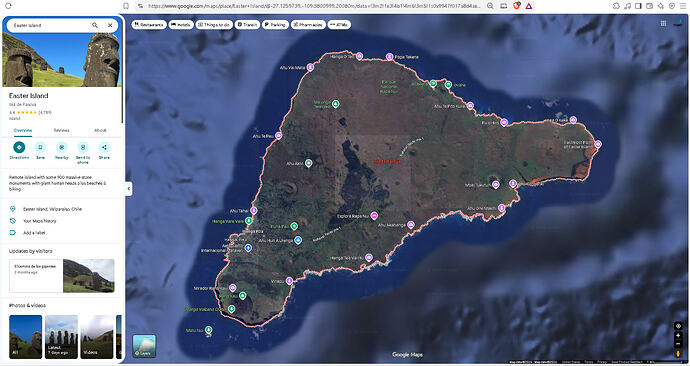The height and width of the screenshot is (366, 690).
Task: Click the Easternmost Point map pin
Action: 598,144
